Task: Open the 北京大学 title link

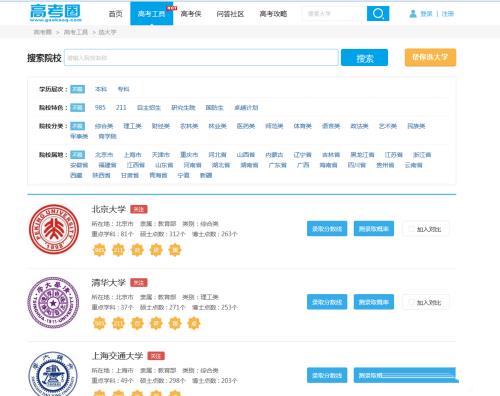Action: [x=109, y=209]
